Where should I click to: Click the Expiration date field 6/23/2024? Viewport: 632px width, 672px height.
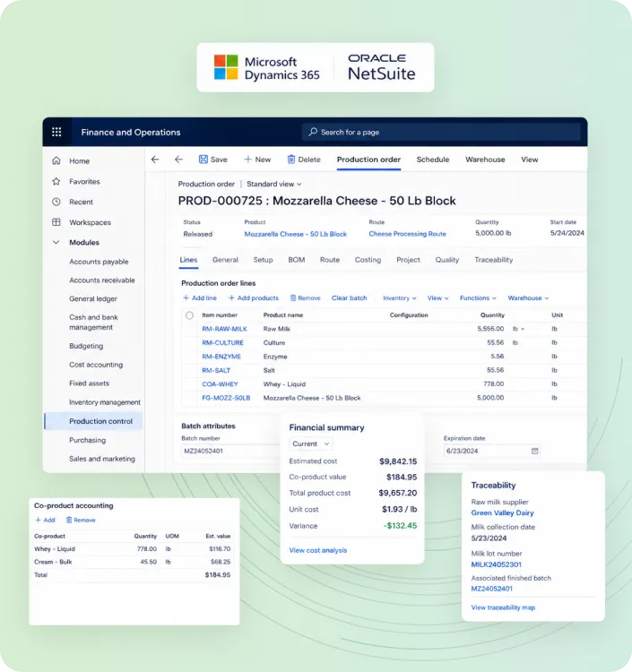pos(492,451)
